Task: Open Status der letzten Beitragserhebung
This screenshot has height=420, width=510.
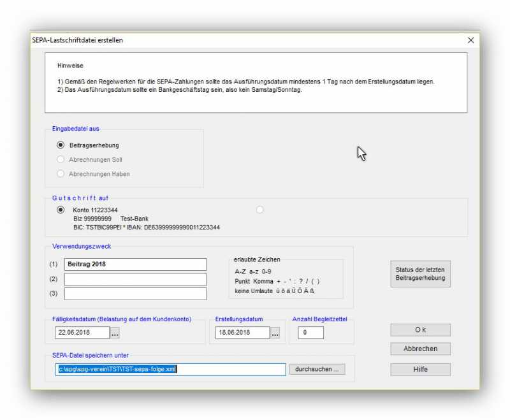Action: coord(420,273)
